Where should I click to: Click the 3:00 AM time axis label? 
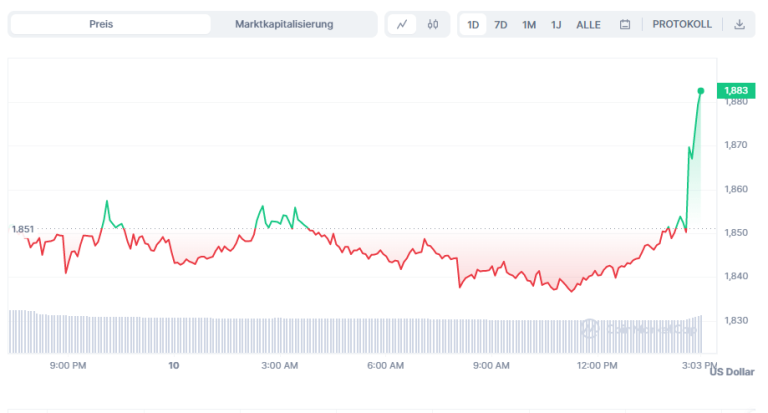[279, 366]
